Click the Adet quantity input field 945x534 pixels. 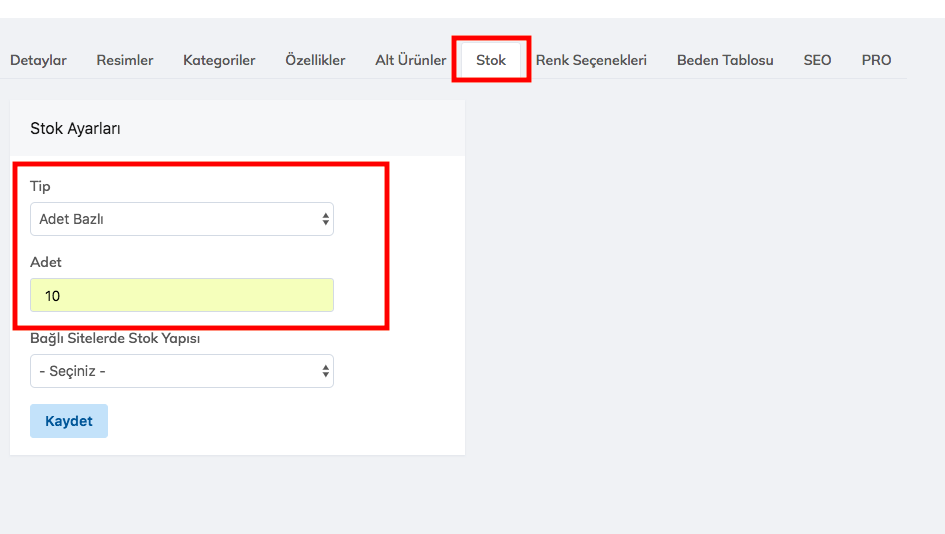tap(182, 295)
